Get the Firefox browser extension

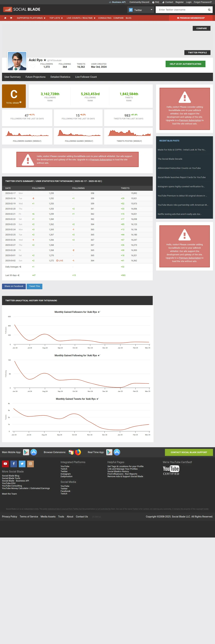tap(78, 452)
